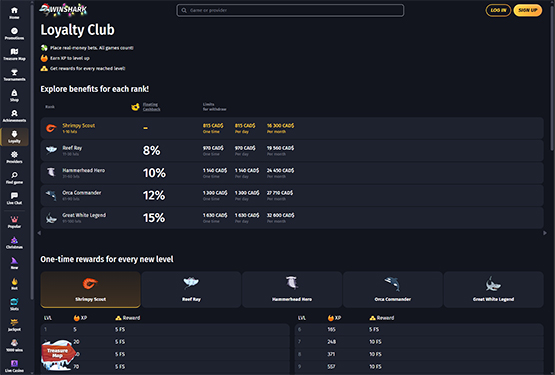Open Promotions from the sidebar

coord(14,33)
